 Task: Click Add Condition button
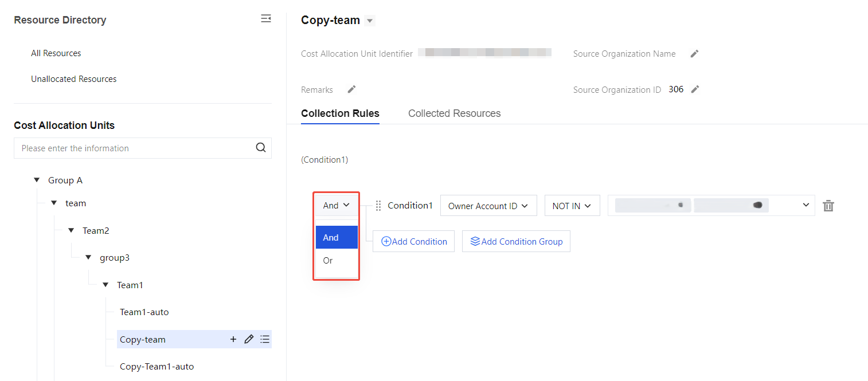[x=414, y=242]
